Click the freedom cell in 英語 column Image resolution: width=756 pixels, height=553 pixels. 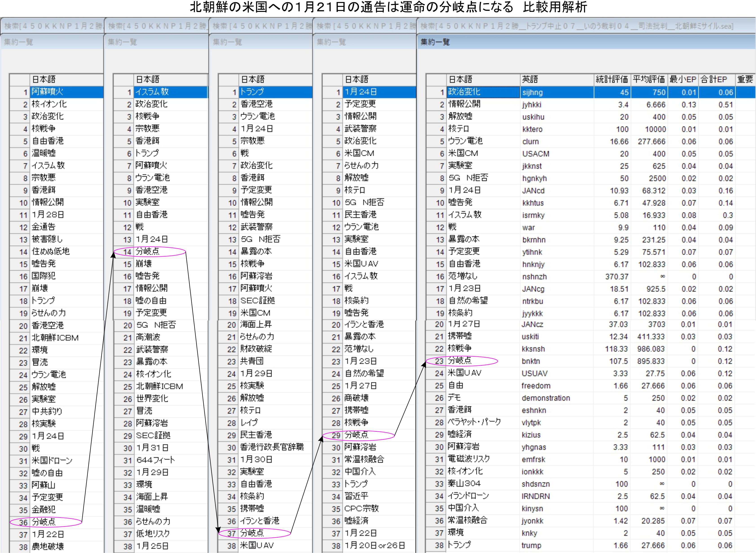(536, 386)
